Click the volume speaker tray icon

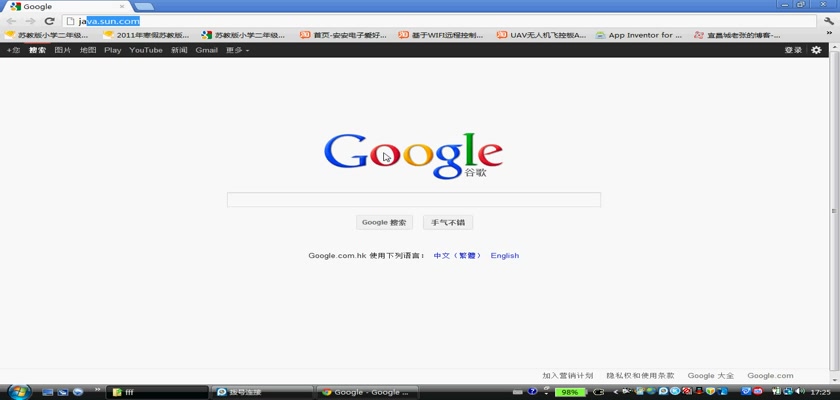[801, 391]
